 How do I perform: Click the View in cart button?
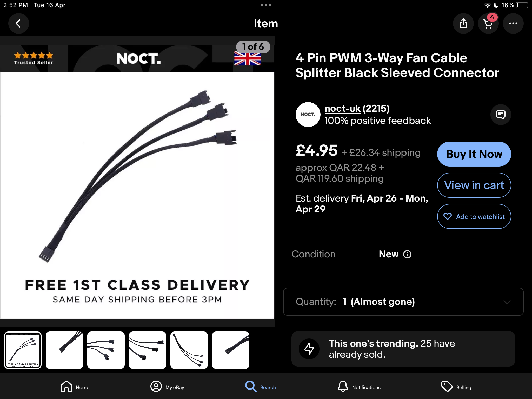tap(474, 185)
